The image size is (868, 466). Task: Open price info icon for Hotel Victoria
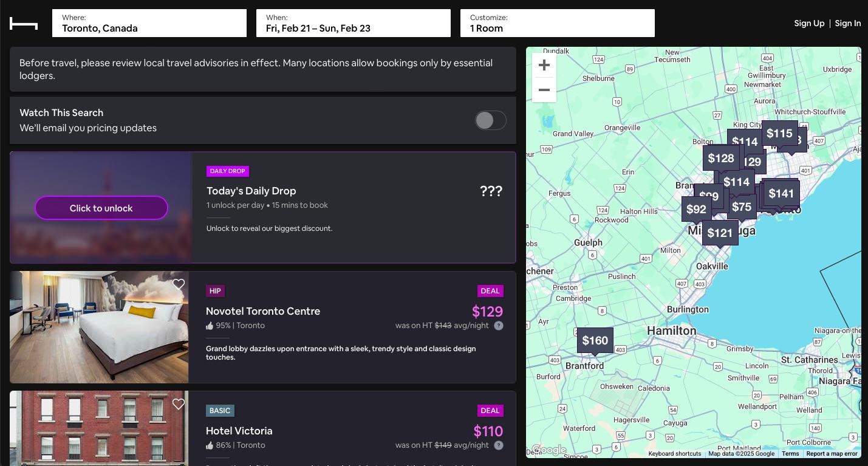pos(499,445)
